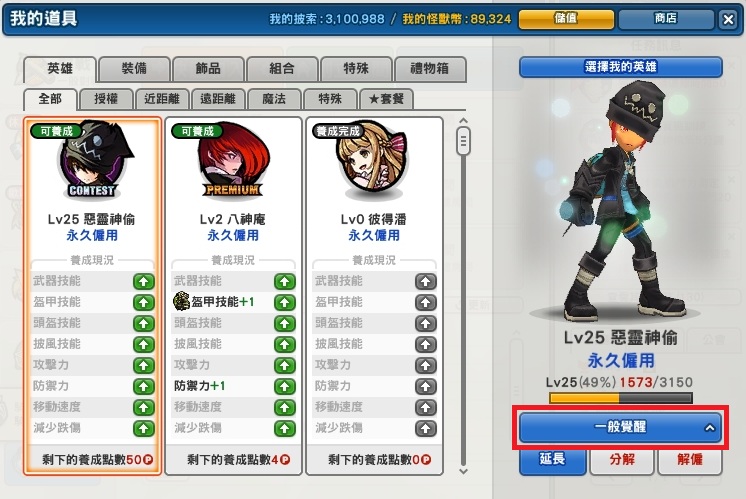Select the 惡靈神偷 CONTEST hero portrait
The width and height of the screenshot is (746, 499).
coord(93,160)
